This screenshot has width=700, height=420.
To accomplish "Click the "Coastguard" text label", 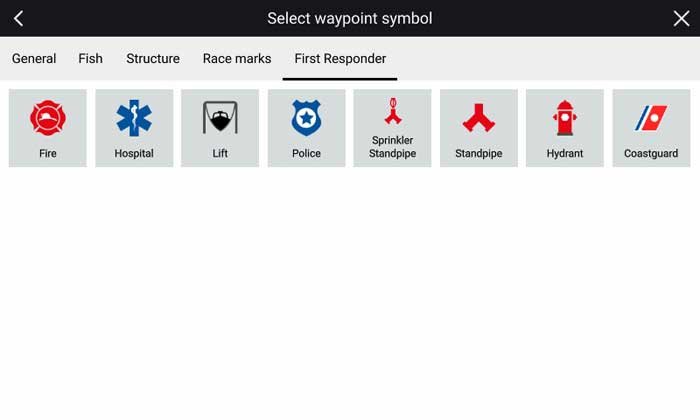I will click(651, 154).
